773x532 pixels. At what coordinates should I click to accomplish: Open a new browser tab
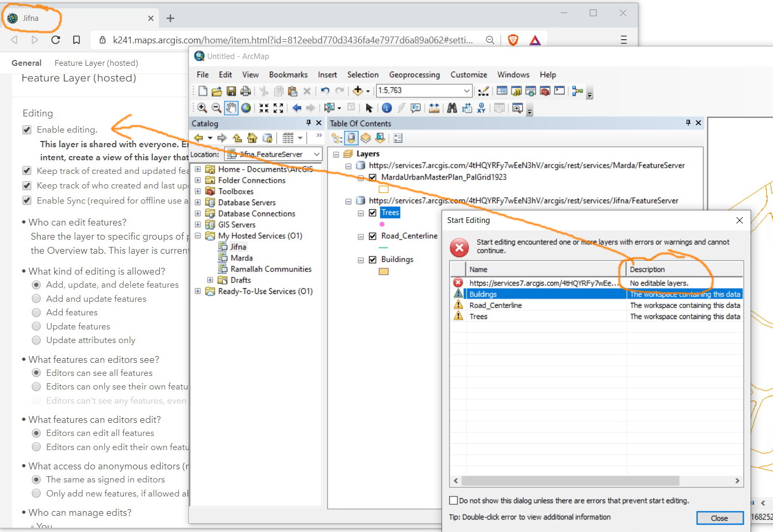[170, 18]
